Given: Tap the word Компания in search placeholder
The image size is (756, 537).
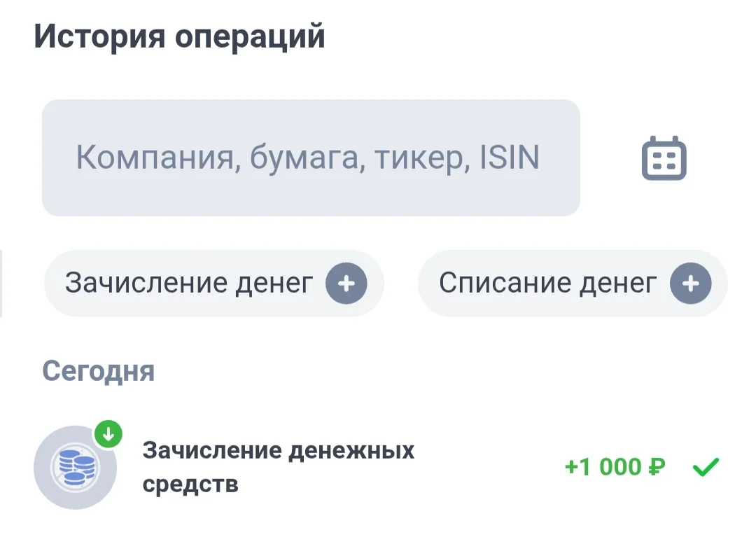Looking at the screenshot, I should [x=153, y=158].
